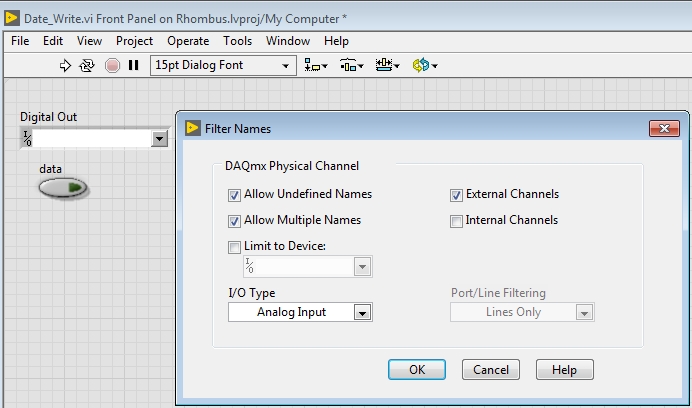
Task: Open the File menu
Action: (x=20, y=41)
